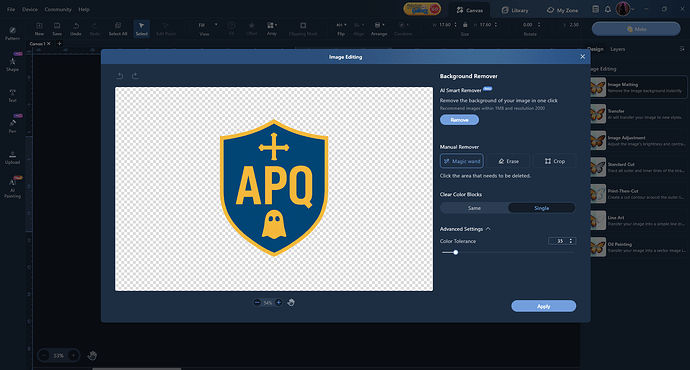Click the Save toolbar icon
The width and height of the screenshot is (690, 370).
point(57,29)
